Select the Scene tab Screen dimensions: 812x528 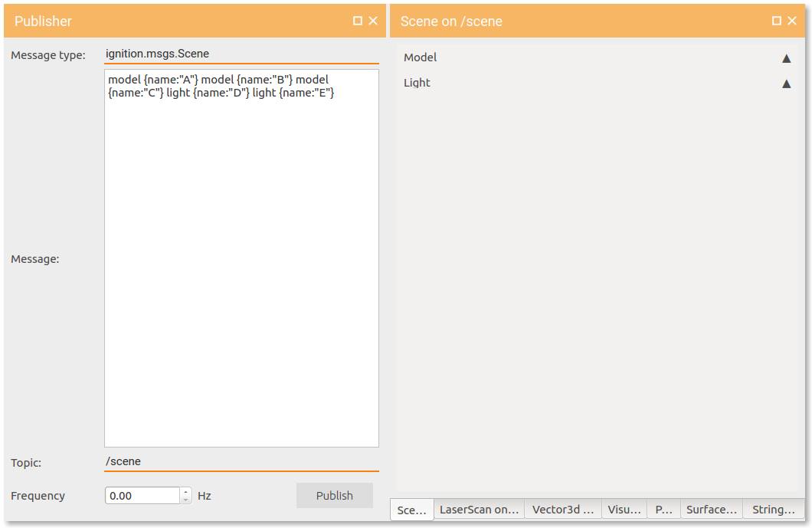click(x=411, y=509)
